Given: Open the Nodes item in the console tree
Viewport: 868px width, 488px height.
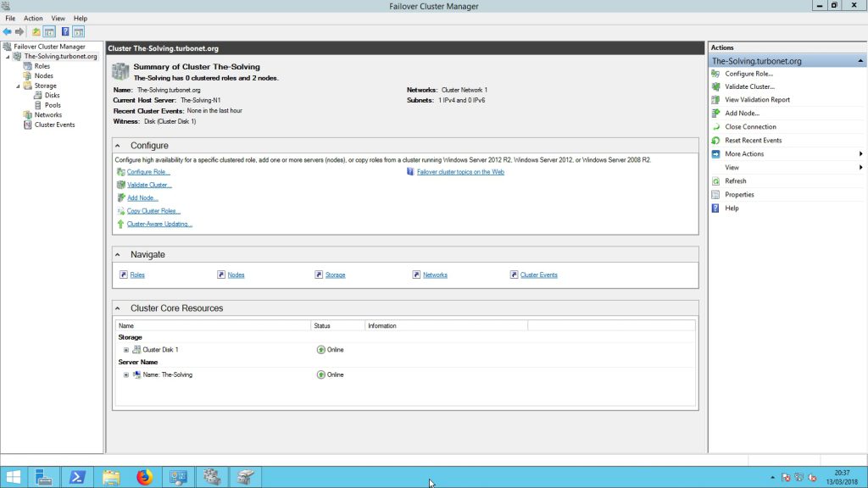Looking at the screenshot, I should click(x=41, y=75).
